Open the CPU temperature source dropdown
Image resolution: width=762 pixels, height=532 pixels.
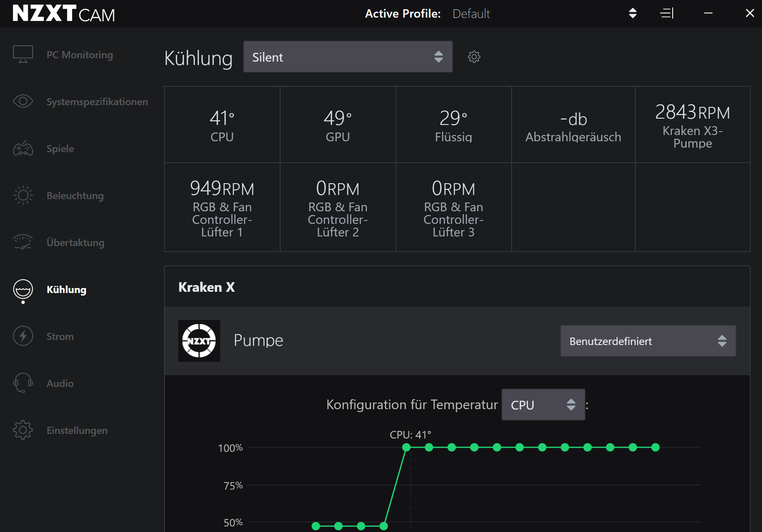click(544, 405)
